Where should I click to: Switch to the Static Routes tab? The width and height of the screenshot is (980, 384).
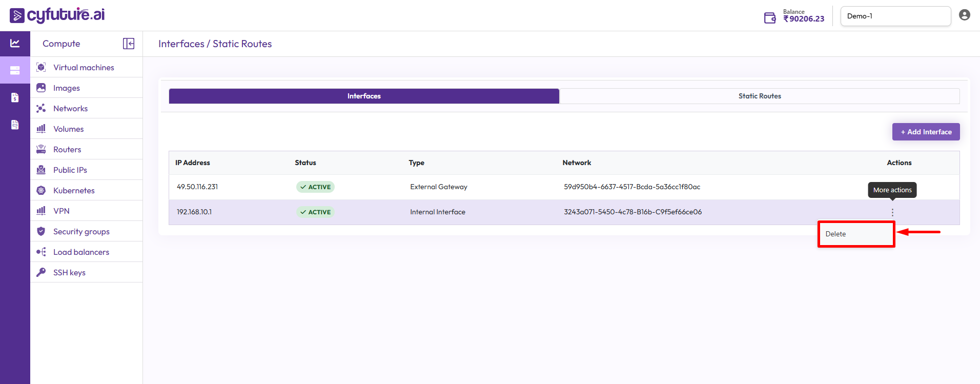click(x=759, y=96)
